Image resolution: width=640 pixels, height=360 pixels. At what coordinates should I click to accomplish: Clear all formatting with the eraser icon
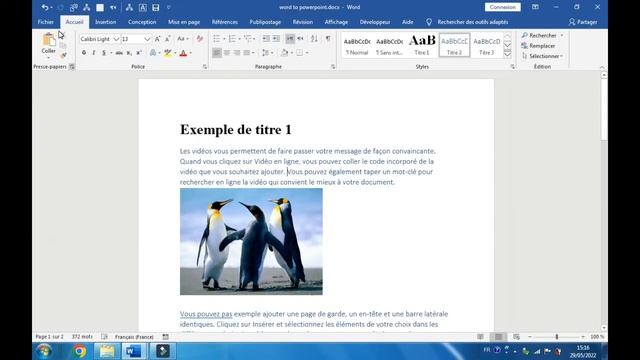click(200, 39)
